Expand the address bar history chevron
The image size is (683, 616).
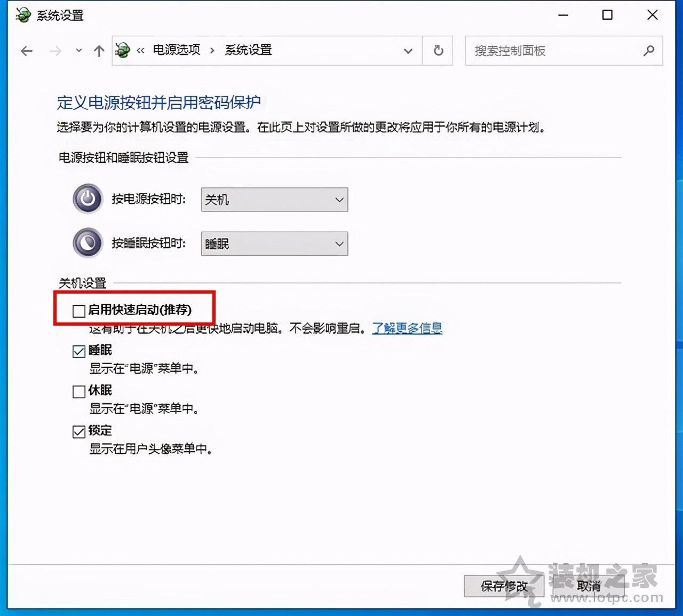pyautogui.click(x=408, y=51)
